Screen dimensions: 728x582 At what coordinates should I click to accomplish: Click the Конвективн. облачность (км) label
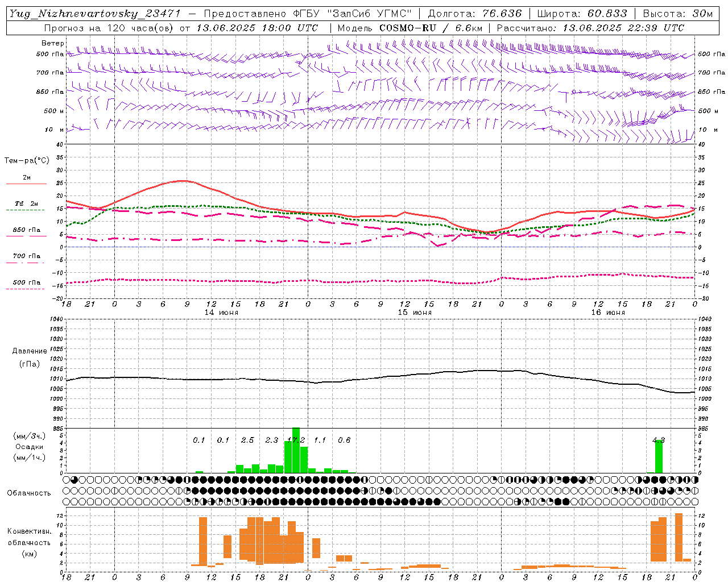[29, 542]
